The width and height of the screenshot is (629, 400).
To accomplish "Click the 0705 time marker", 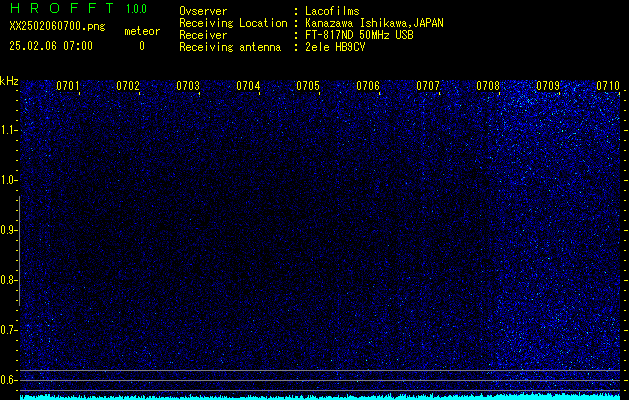I will tap(308, 86).
